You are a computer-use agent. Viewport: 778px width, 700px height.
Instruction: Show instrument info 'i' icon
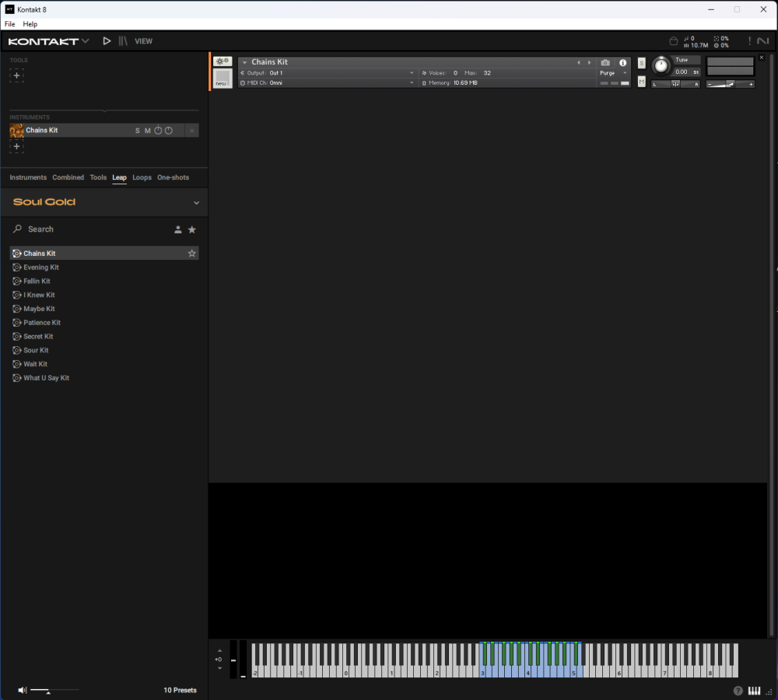622,62
